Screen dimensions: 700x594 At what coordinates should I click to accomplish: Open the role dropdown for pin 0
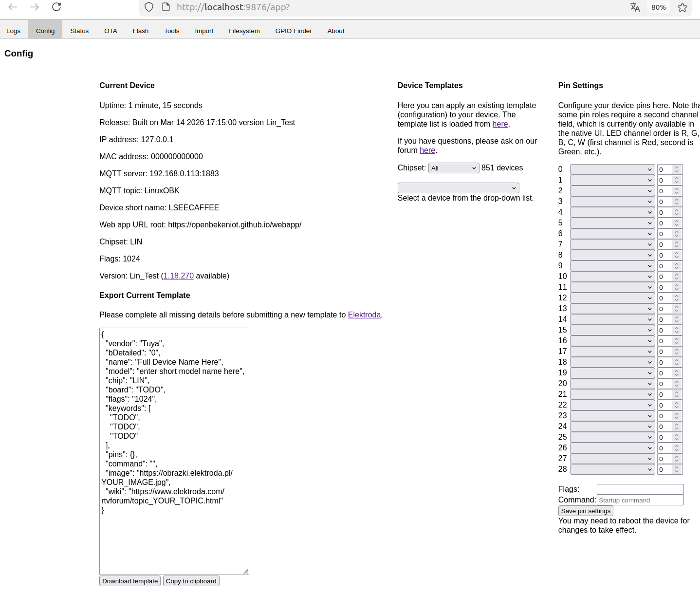[x=612, y=169]
